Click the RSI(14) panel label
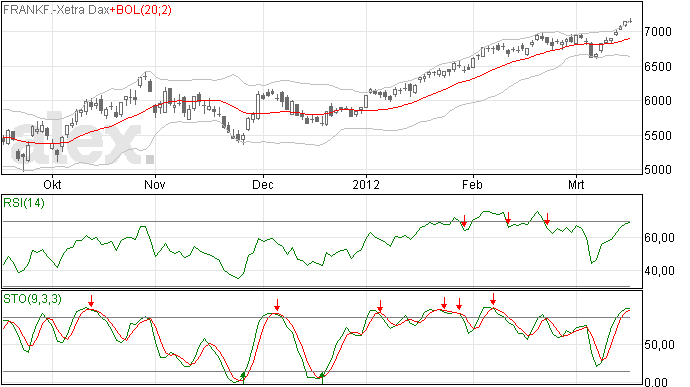The image size is (690, 387). [24, 203]
